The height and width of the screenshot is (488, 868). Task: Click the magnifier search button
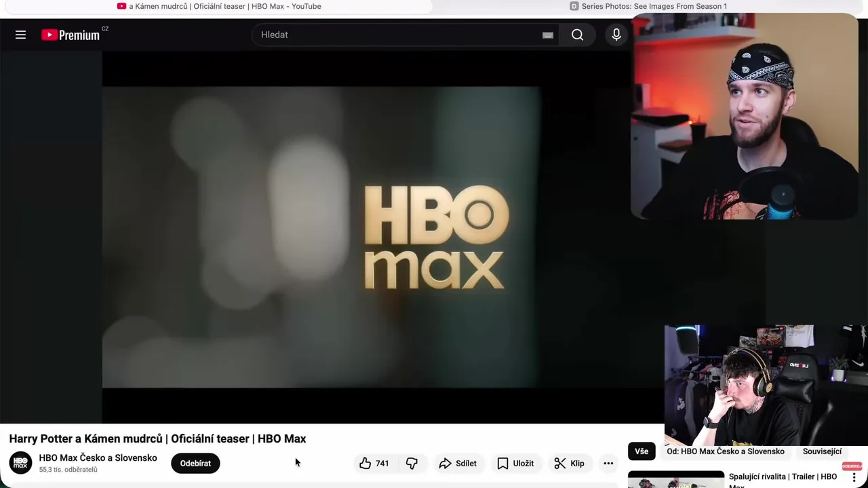coord(577,35)
